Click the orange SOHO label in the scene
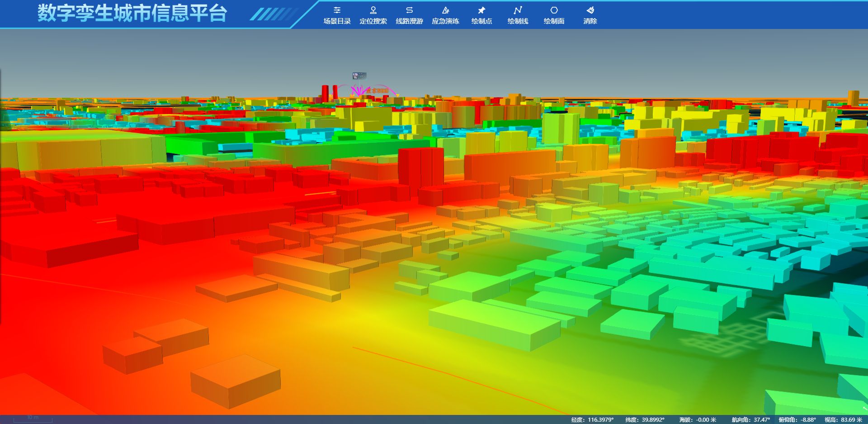Viewport: 868px width, 424px height. [377, 91]
